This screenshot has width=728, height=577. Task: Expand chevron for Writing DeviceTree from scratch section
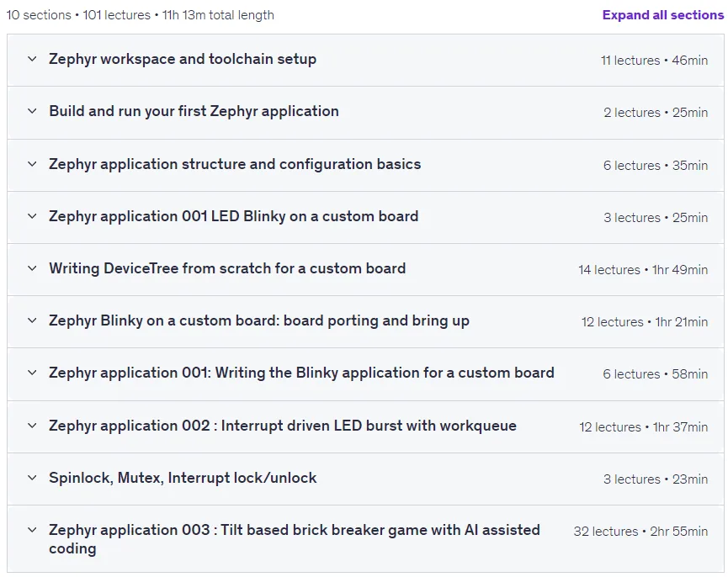pos(32,268)
